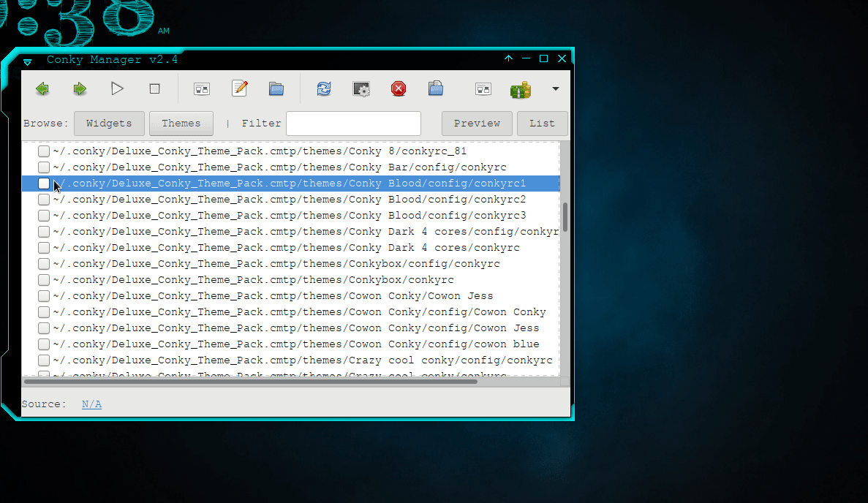The width and height of the screenshot is (868, 503).
Task: Expand the toolbar overflow dropdown arrow
Action: coord(554,88)
